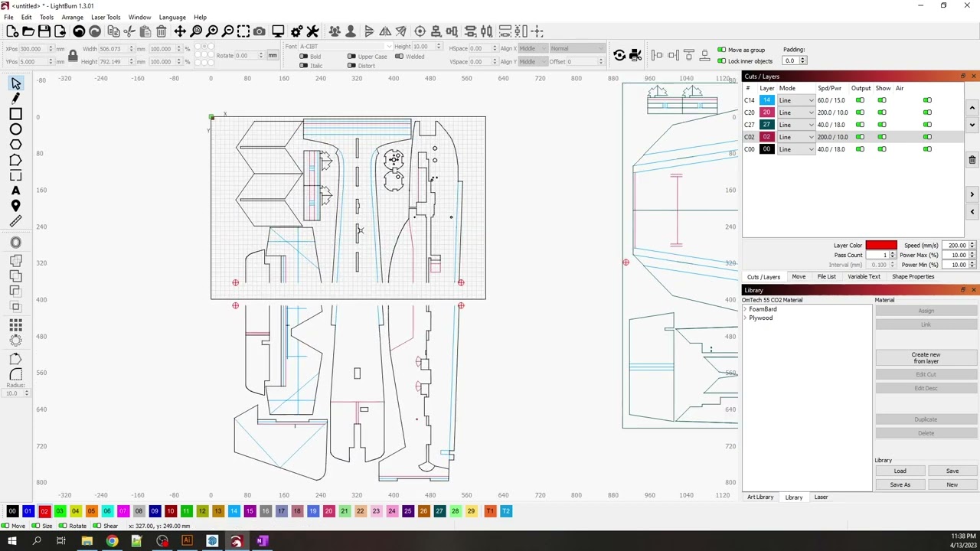Toggle Output for layer C14
Image resolution: width=980 pixels, height=551 pixels.
pos(860,100)
